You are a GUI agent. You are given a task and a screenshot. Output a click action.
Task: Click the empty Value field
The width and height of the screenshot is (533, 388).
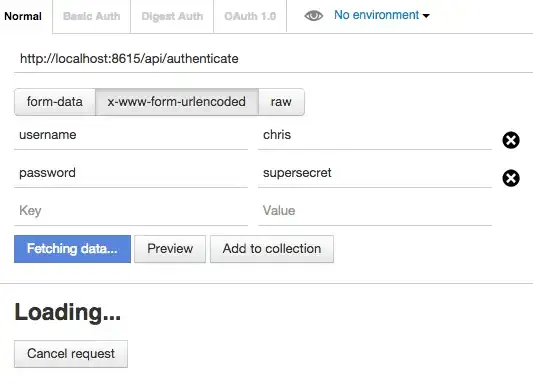[375, 211]
